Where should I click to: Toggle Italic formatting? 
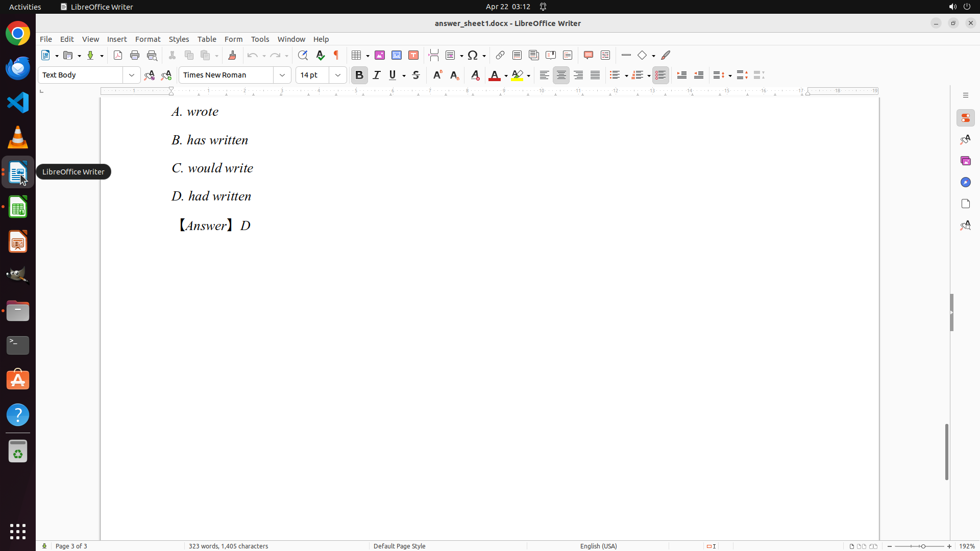tap(377, 75)
